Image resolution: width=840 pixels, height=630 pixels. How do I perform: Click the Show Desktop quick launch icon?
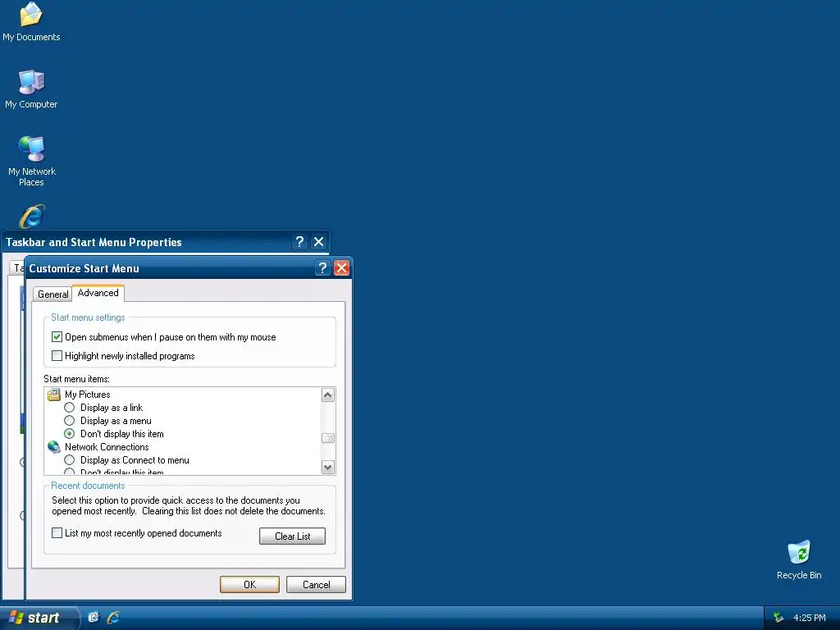(x=94, y=618)
